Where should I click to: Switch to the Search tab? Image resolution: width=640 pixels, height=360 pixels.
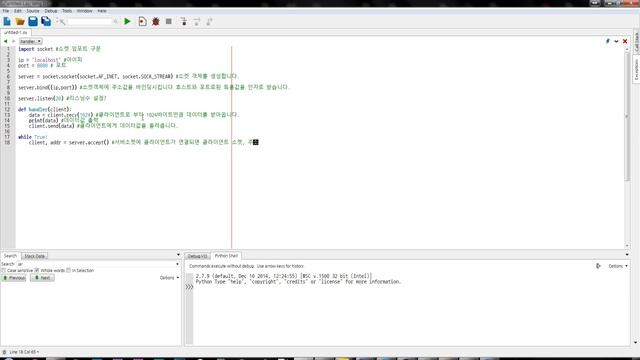(10, 256)
